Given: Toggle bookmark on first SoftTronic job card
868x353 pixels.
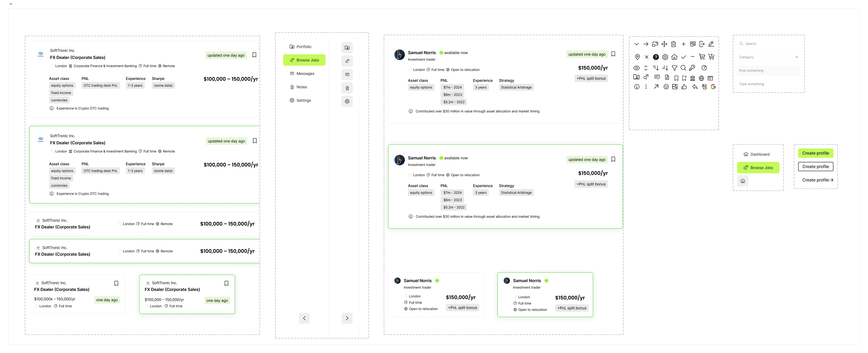Looking at the screenshot, I should [x=254, y=55].
